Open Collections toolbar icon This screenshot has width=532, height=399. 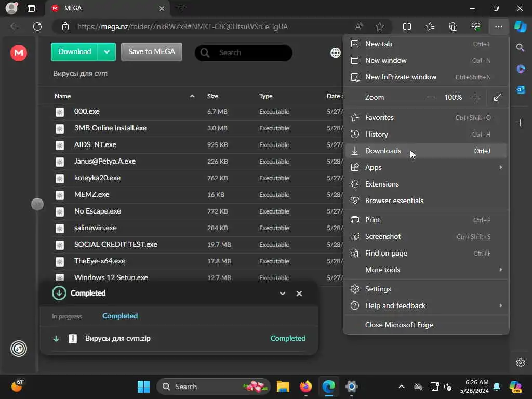[453, 26]
